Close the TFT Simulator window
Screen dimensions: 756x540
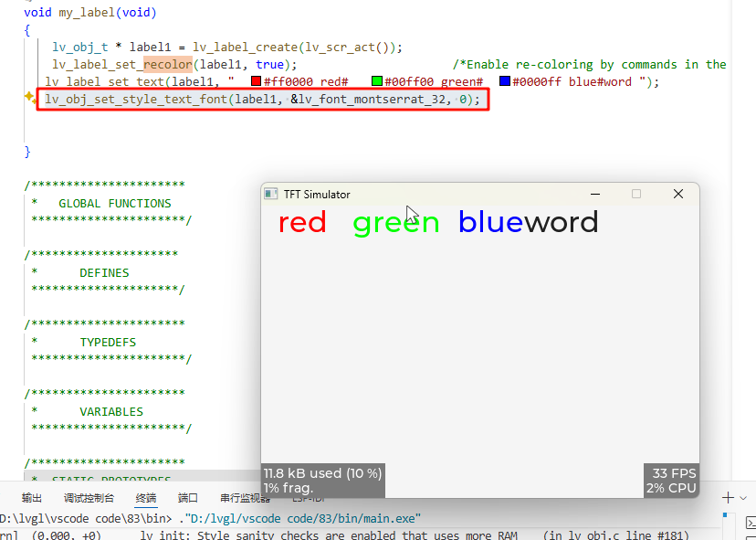[x=677, y=194]
